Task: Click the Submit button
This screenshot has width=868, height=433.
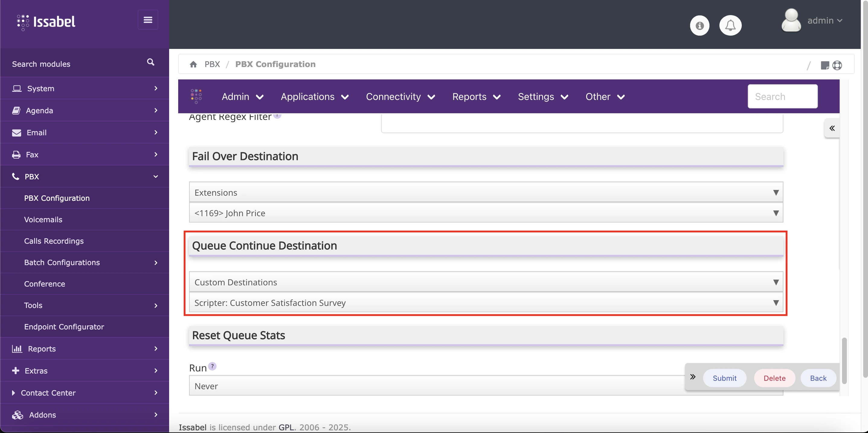Action: tap(725, 378)
